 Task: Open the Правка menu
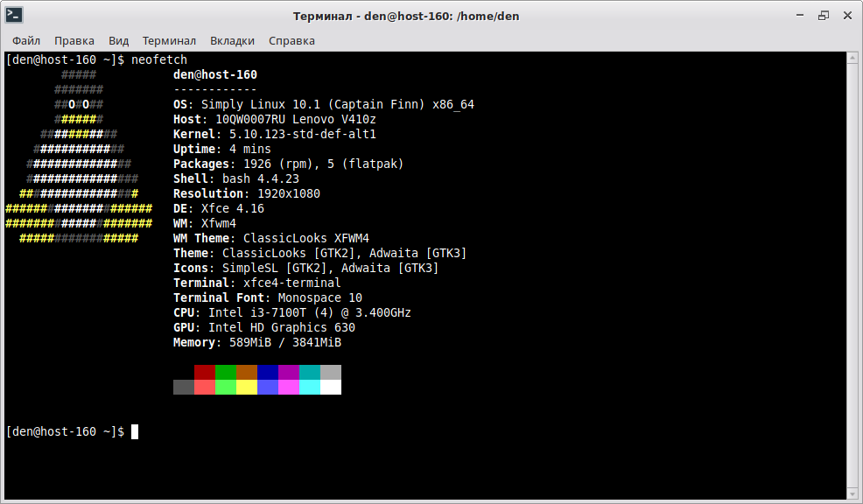[74, 41]
